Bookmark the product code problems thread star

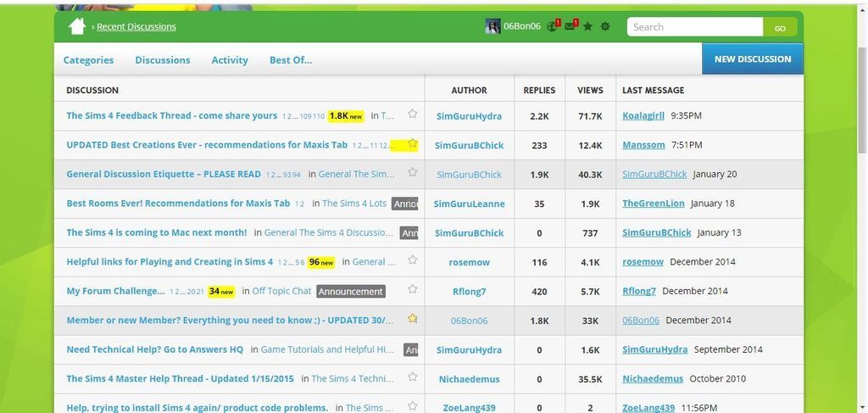(x=413, y=406)
